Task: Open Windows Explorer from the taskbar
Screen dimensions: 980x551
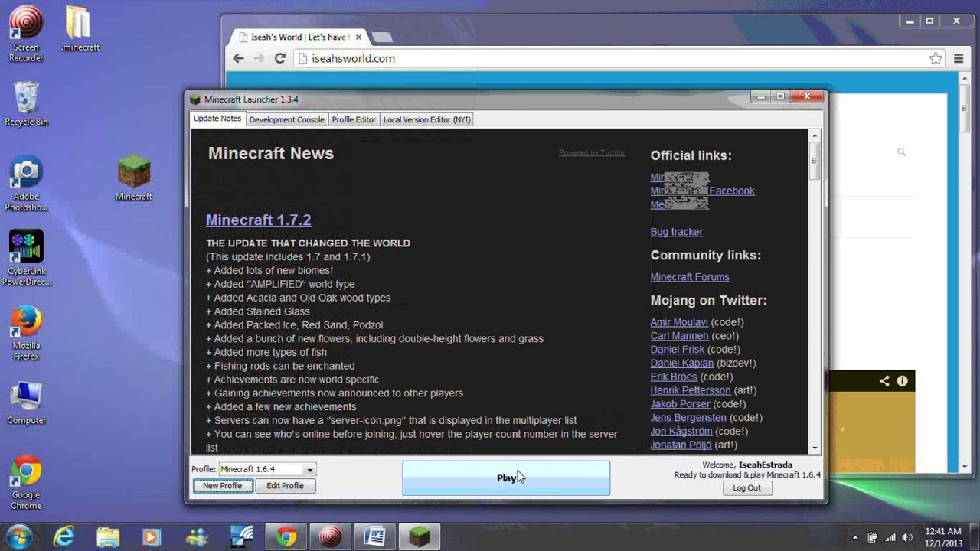Action: click(x=108, y=537)
